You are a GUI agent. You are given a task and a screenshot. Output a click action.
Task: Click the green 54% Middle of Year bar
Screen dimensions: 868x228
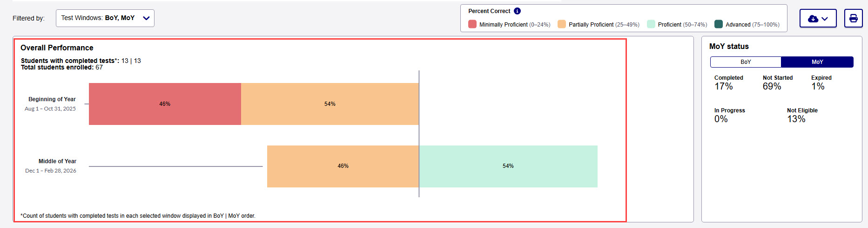508,166
